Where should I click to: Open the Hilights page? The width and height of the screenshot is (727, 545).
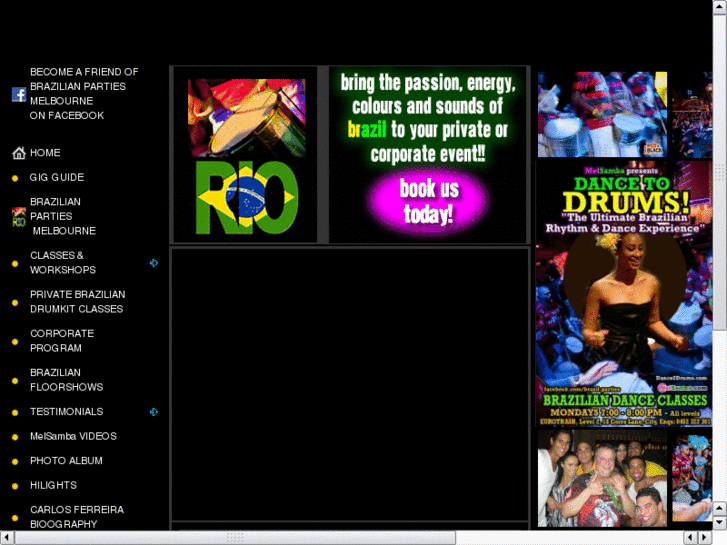click(x=53, y=485)
